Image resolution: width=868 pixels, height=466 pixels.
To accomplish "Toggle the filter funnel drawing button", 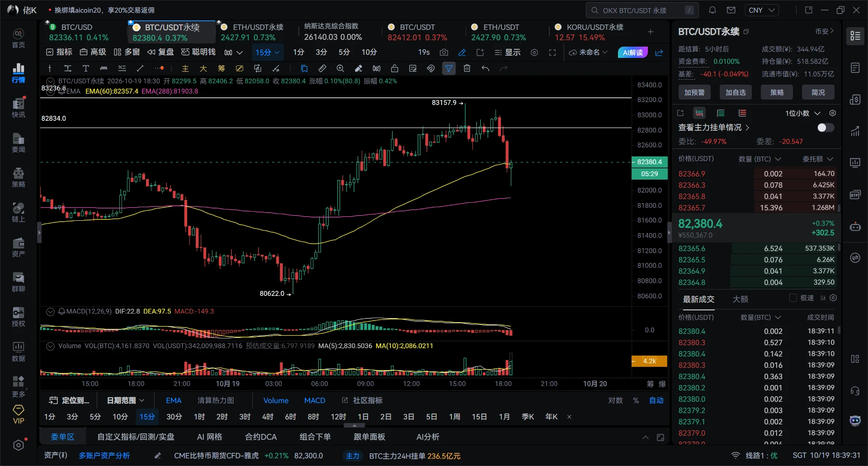I will 449,68.
